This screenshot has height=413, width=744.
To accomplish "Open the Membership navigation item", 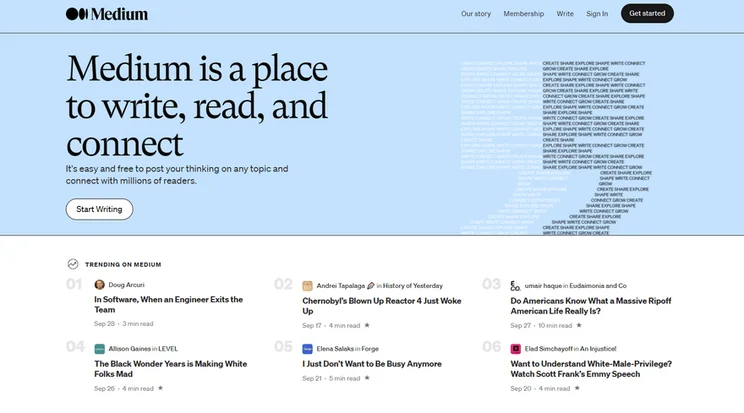I will click(x=524, y=14).
